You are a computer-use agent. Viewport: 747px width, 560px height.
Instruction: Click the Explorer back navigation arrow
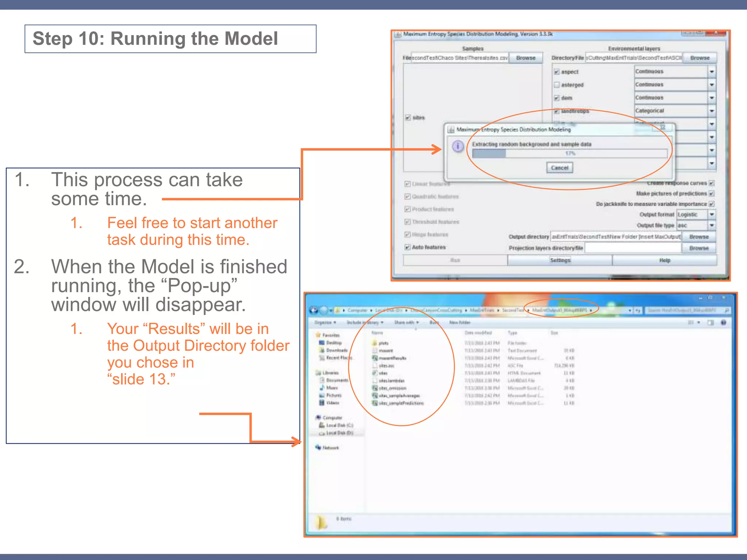(x=313, y=310)
